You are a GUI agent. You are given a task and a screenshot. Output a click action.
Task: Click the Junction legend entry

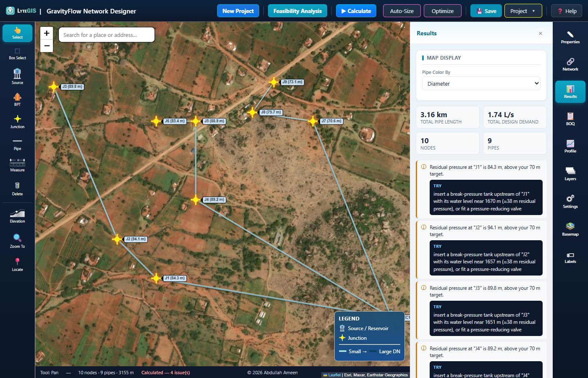coord(353,338)
